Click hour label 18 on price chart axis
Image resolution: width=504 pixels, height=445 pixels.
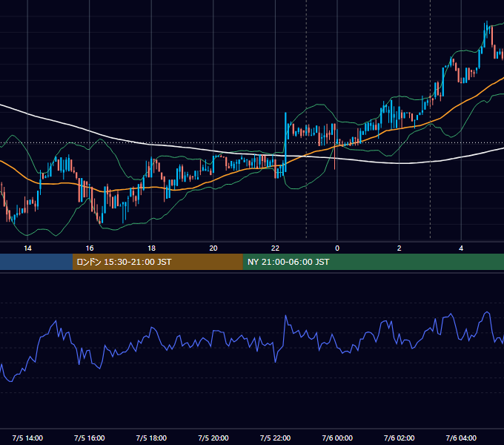point(151,248)
